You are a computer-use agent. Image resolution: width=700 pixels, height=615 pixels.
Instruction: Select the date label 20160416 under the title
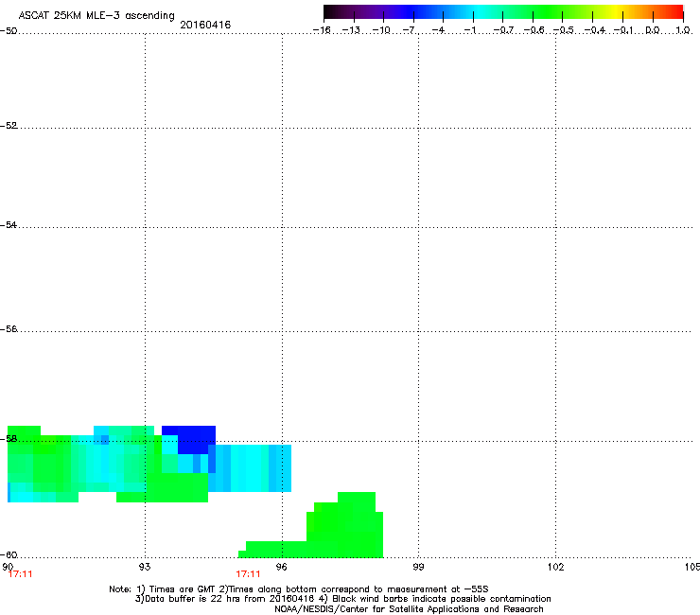click(205, 25)
